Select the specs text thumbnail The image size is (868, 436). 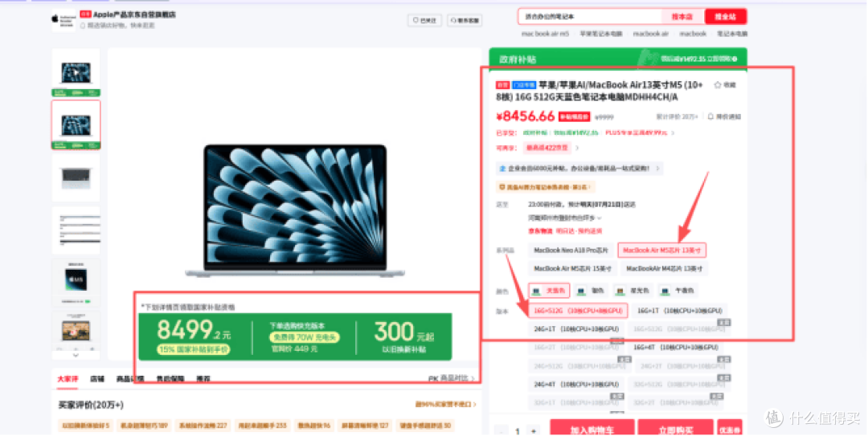[76, 230]
